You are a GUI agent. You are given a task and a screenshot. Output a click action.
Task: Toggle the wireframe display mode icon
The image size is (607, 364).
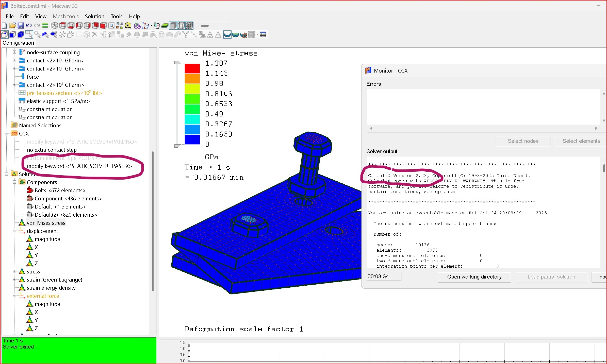[181, 26]
